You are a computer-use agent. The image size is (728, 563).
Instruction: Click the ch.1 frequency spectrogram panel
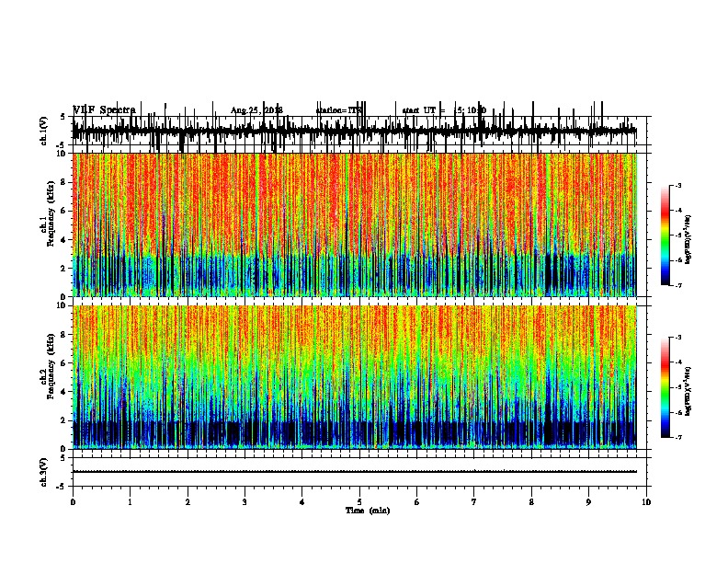click(x=355, y=224)
